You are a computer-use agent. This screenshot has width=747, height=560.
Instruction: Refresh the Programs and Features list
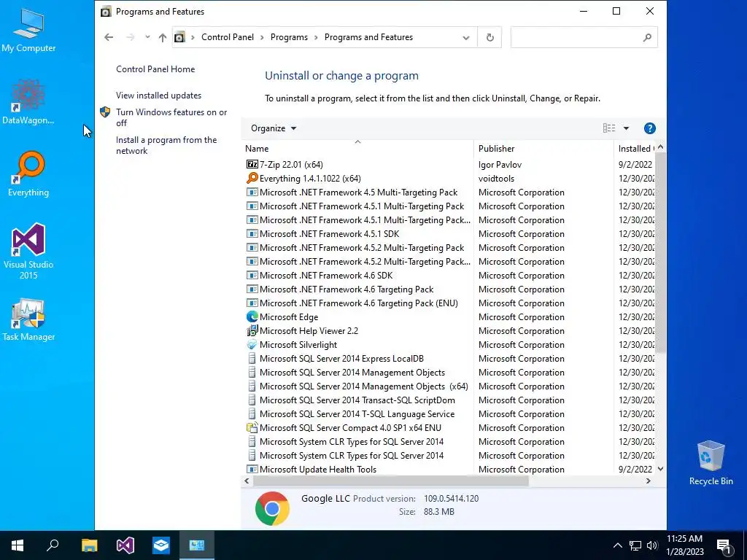pos(489,37)
